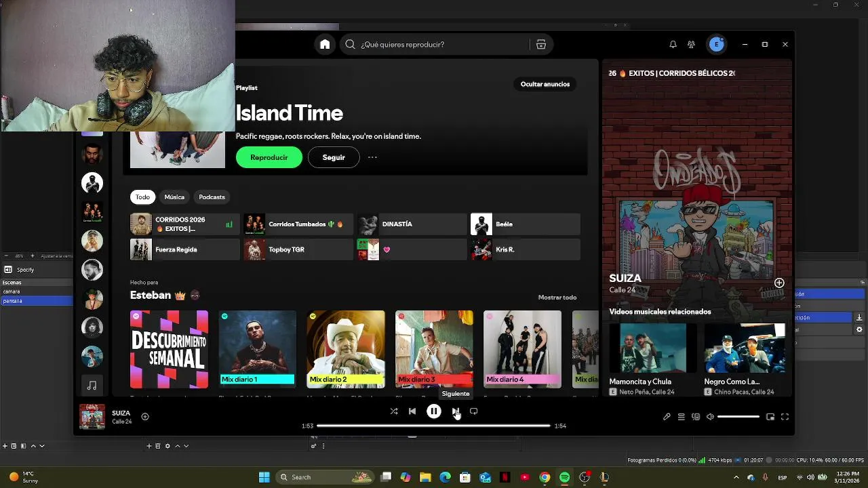Open the play queue icon
Image resolution: width=868 pixels, height=488 pixels.
pyautogui.click(x=682, y=417)
